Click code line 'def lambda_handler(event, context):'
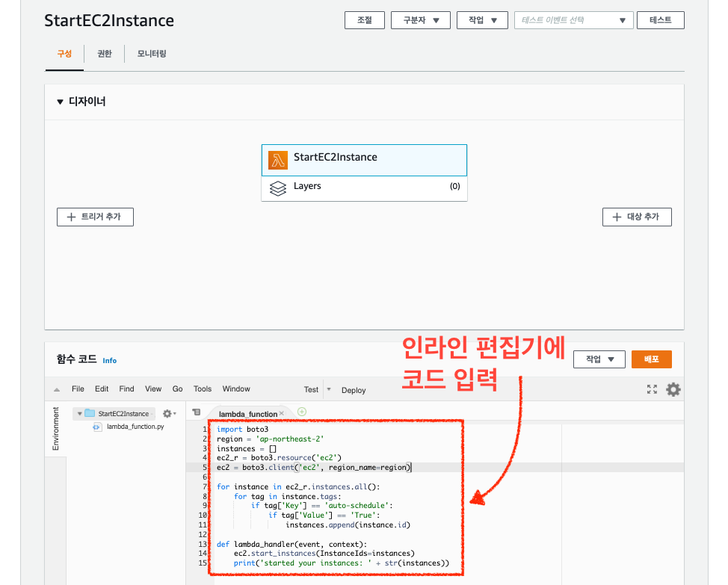The image size is (728, 585). click(x=291, y=544)
